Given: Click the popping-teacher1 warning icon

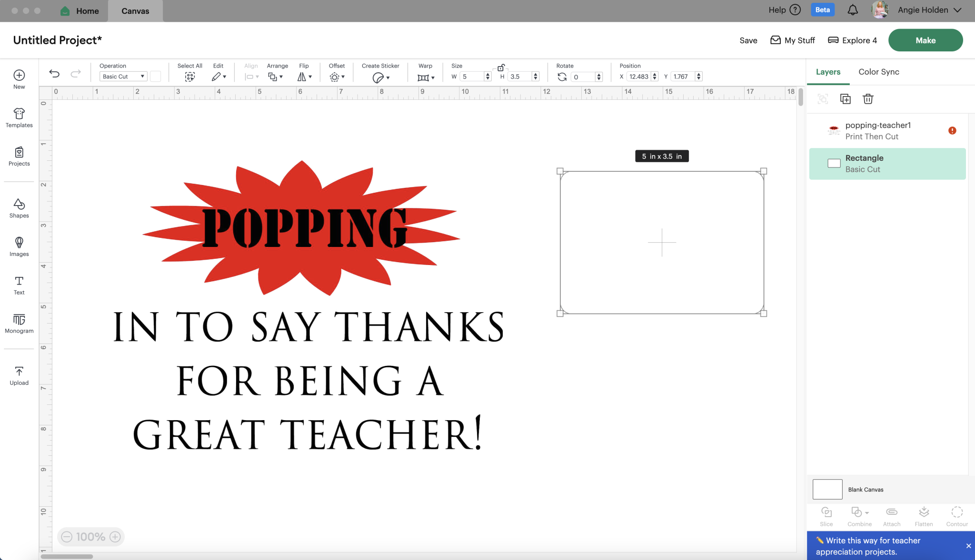Looking at the screenshot, I should click(952, 130).
